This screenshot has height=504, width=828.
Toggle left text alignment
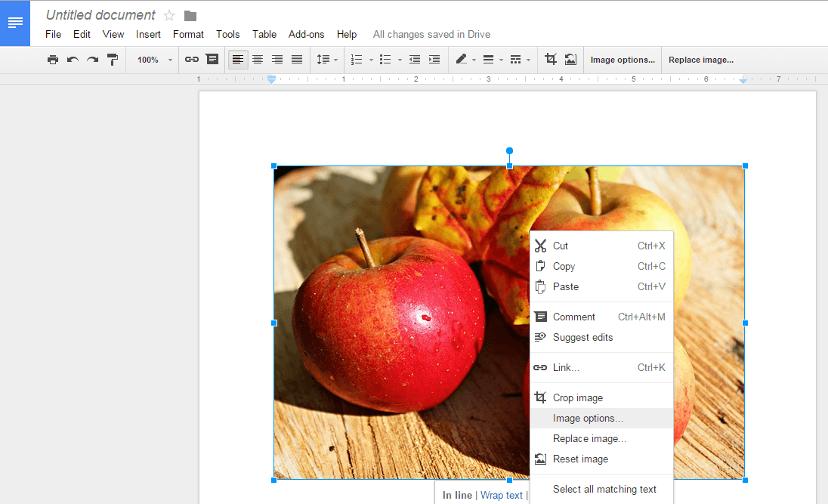click(238, 59)
